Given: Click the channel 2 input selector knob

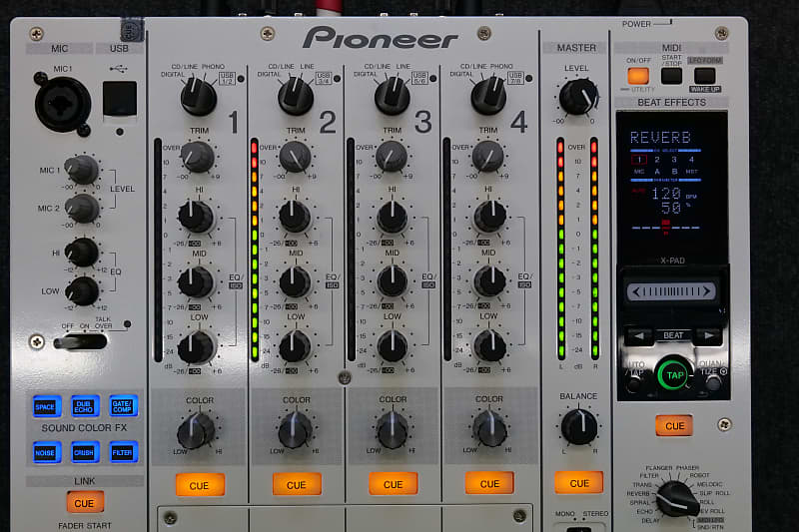Looking at the screenshot, I should point(296,96).
